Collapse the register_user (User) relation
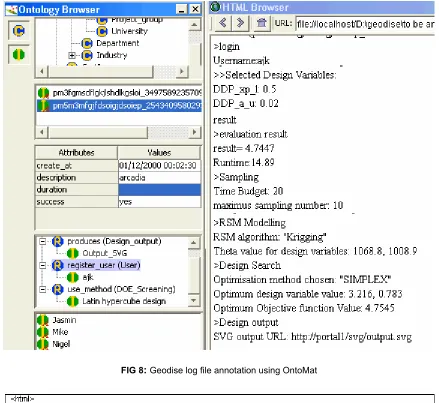 43,265
